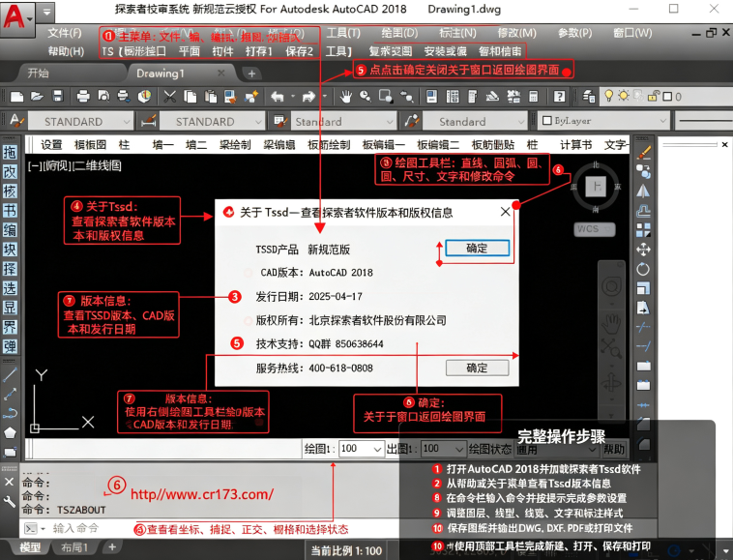Image resolution: width=733 pixels, height=560 pixels.
Task: Click the 显 button in the TSSD sidebar
Action: [x=10, y=308]
